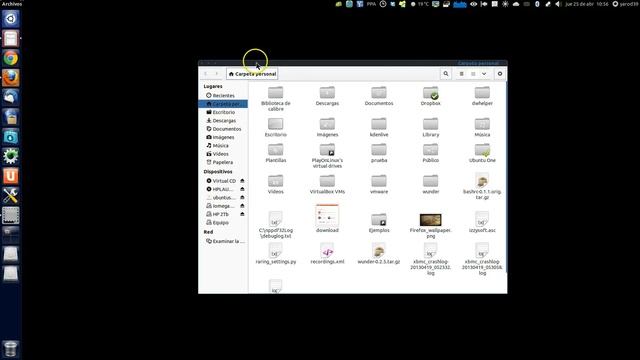Viewport: 640px width, 360px height.
Task: Select the Ubuntu One folder
Action: tap(482, 153)
